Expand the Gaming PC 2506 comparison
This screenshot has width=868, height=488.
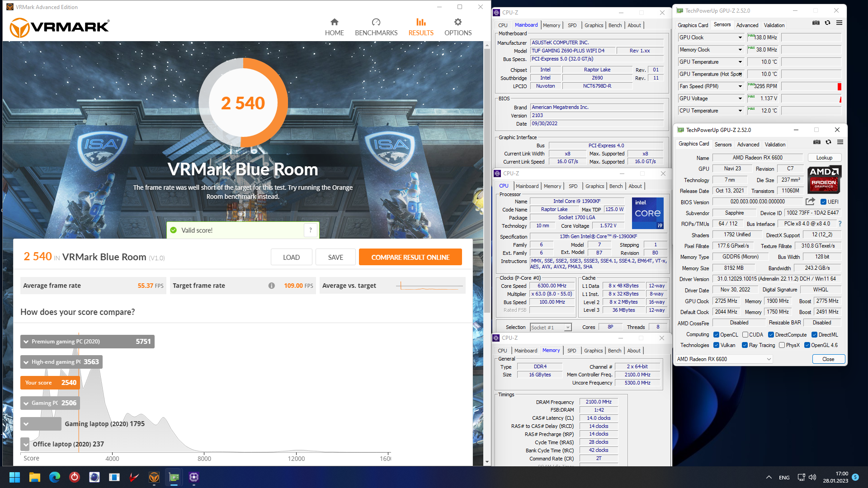pyautogui.click(x=50, y=403)
